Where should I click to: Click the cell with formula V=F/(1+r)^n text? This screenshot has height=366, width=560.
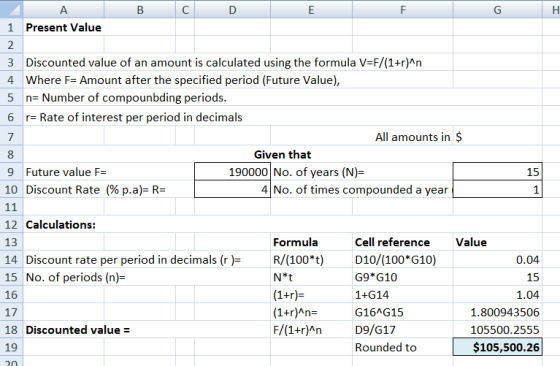pos(224,62)
